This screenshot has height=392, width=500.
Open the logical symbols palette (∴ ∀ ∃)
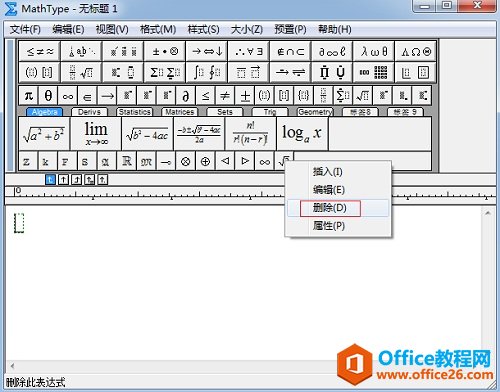click(248, 51)
